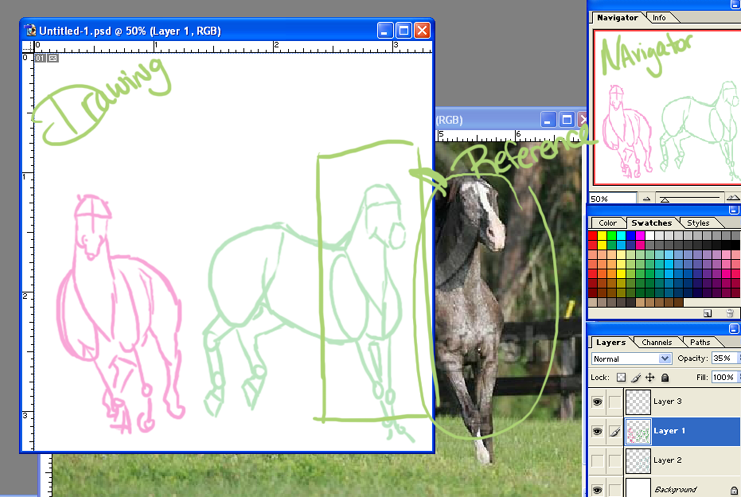Click the Background layer white thumbnail

638,488
